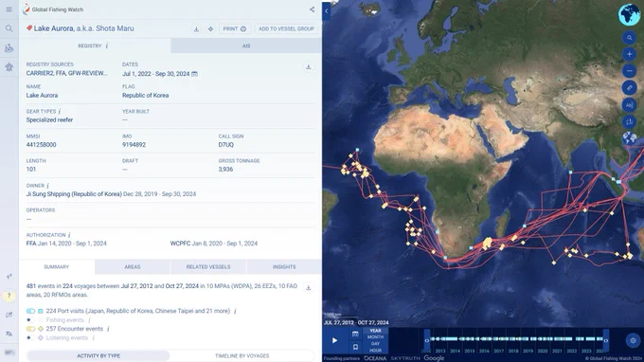644x362 pixels.
Task: Collapse the sidebar panel with the arrow
Action: [x=327, y=11]
